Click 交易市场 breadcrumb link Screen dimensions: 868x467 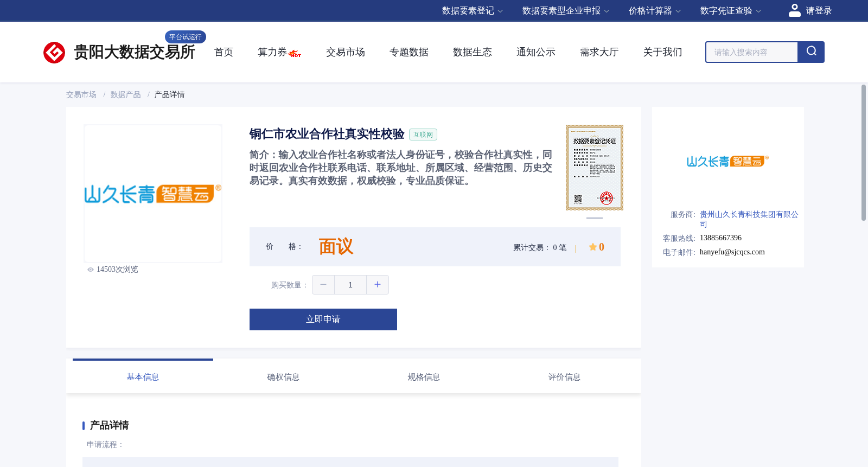pyautogui.click(x=81, y=95)
